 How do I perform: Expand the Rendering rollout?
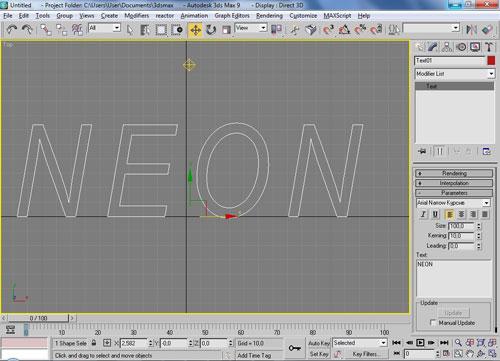[454, 173]
